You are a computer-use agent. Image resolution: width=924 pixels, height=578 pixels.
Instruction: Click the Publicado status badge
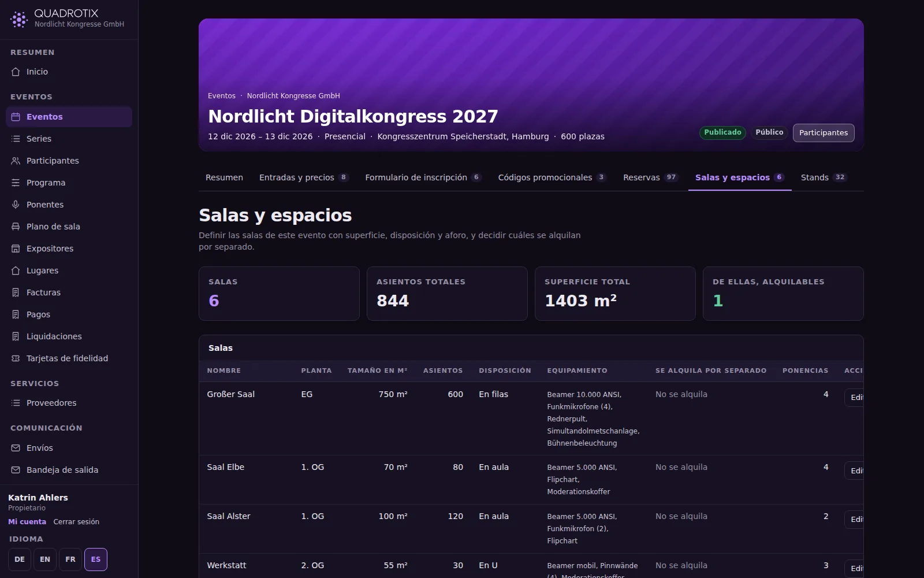click(x=722, y=132)
